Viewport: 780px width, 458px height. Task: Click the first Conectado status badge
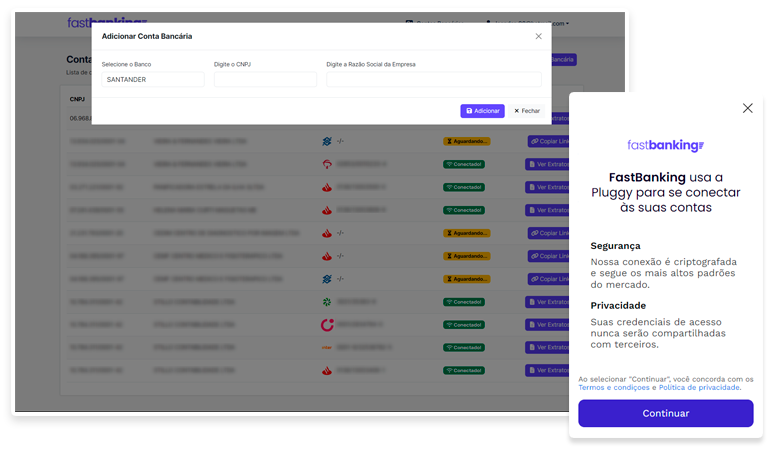(x=464, y=163)
